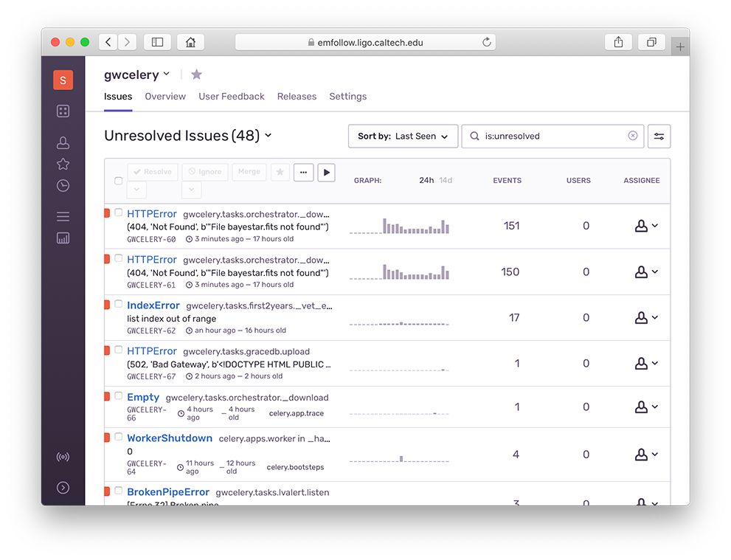This screenshot has height=560, width=731.
Task: Open the broadcast signal icon in sidebar
Action: point(63,457)
